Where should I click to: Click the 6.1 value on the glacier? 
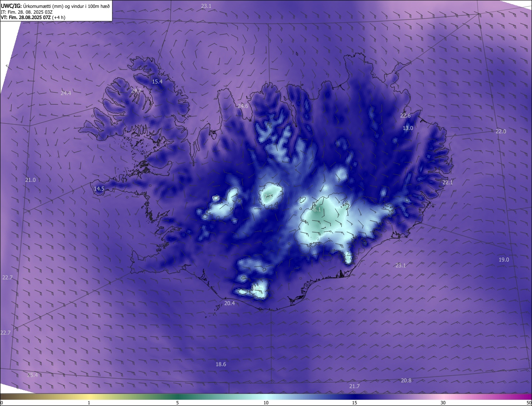[x=317, y=210]
